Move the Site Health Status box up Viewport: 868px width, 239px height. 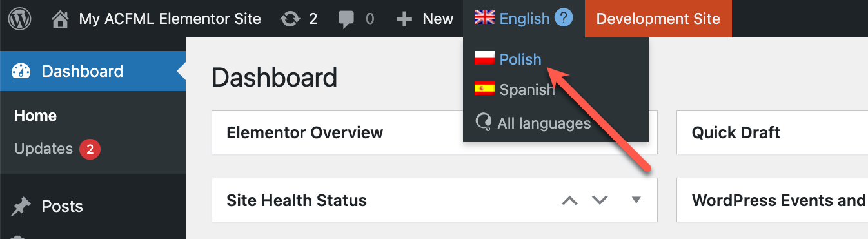[x=569, y=200]
